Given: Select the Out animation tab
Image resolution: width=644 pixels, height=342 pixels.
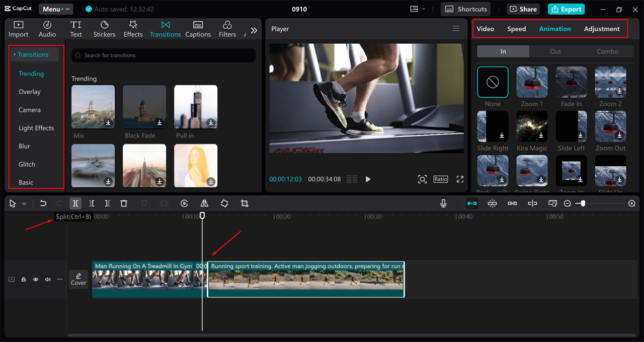Looking at the screenshot, I should coord(555,51).
